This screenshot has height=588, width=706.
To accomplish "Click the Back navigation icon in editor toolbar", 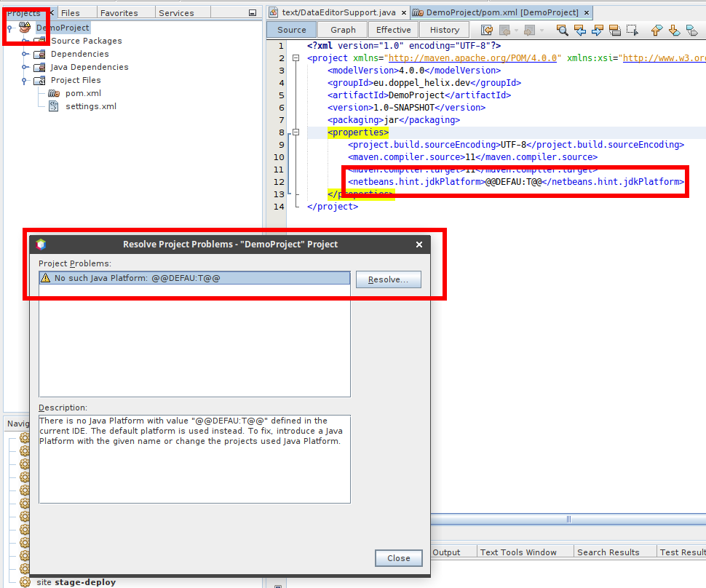I will pyautogui.click(x=505, y=30).
